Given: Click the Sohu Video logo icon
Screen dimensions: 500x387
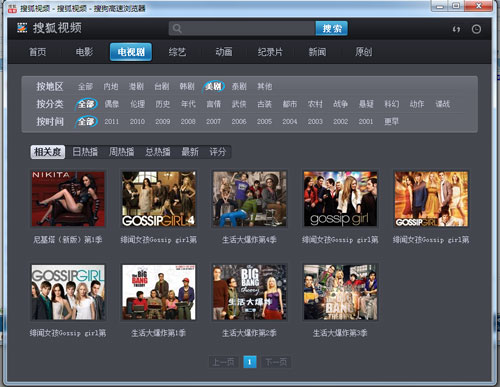Looking at the screenshot, I should point(22,28).
